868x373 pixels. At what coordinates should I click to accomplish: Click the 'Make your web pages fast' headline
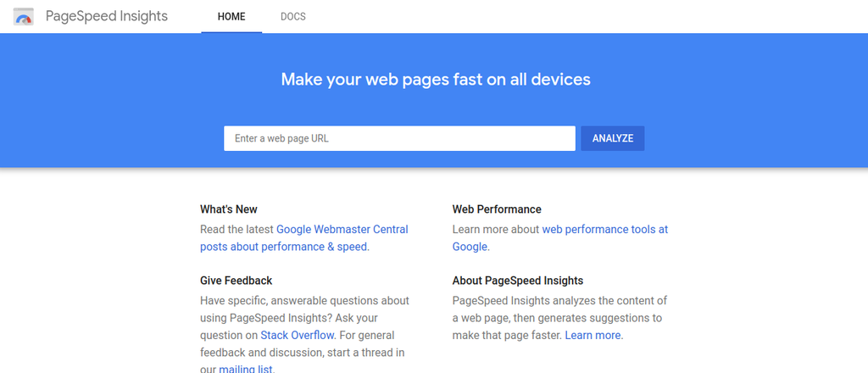click(x=436, y=80)
